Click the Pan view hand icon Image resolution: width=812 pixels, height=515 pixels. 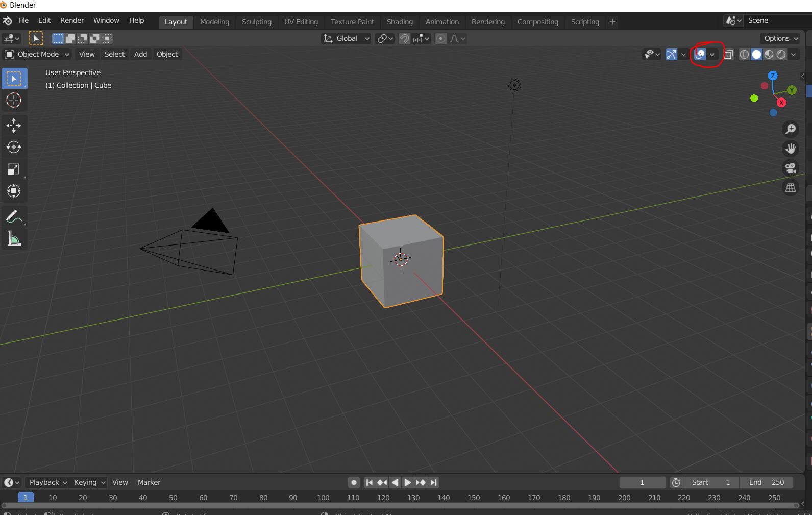click(x=791, y=148)
